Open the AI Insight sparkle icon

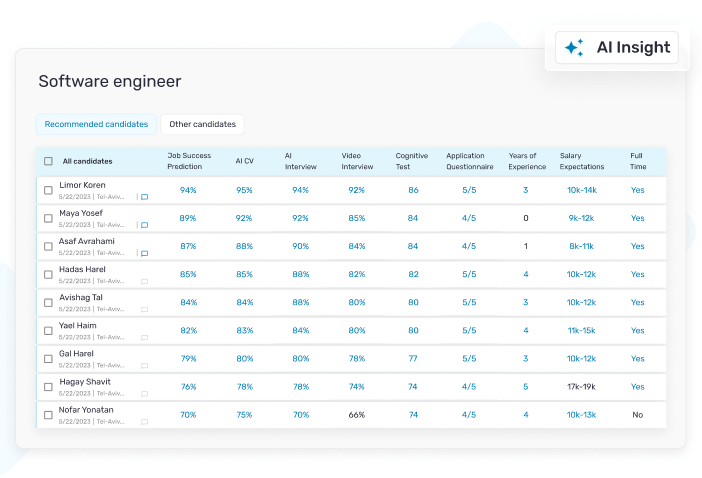[574, 47]
